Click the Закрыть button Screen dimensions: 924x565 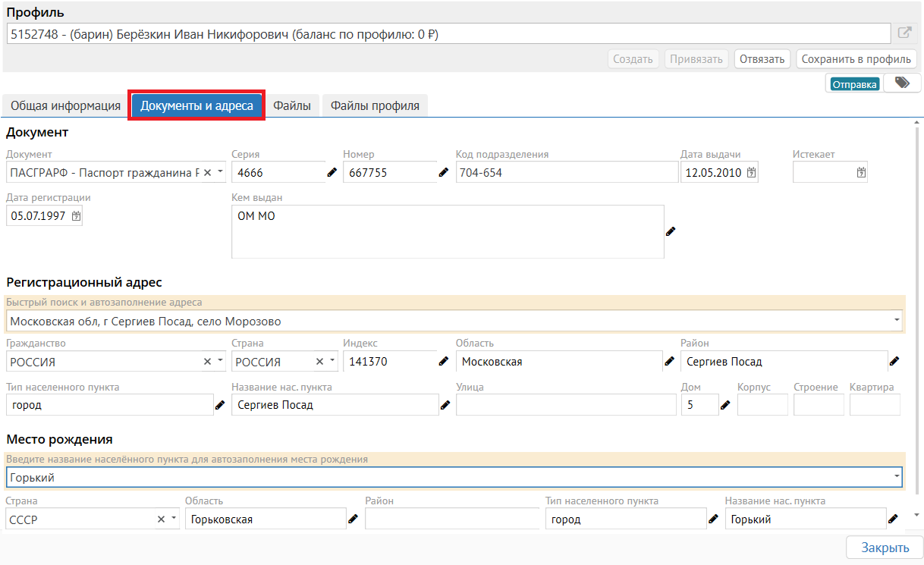coord(885,548)
